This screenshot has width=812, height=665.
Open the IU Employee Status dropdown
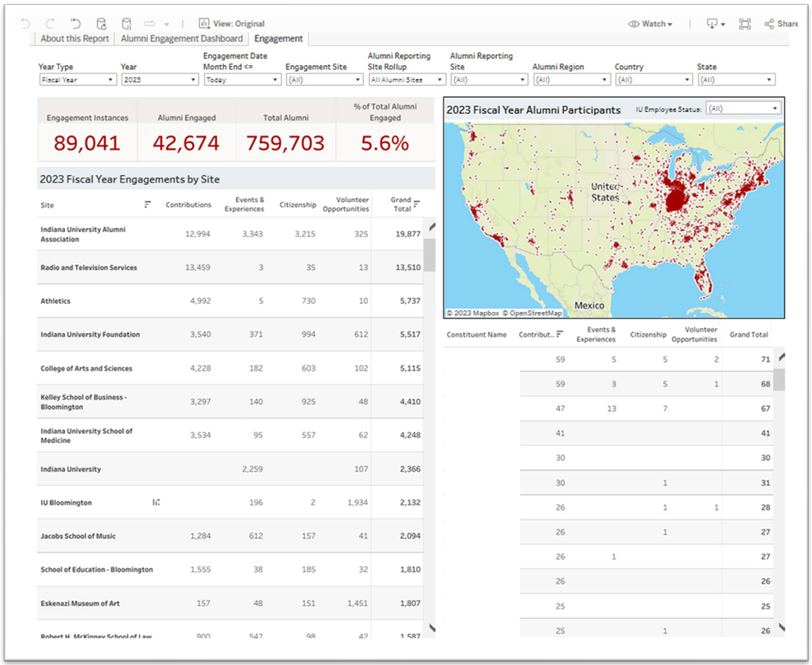coord(743,109)
